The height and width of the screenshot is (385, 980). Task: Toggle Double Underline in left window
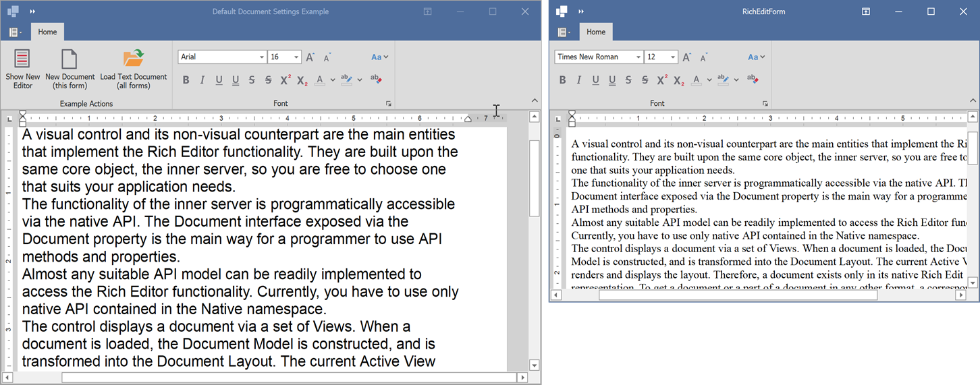(x=235, y=80)
